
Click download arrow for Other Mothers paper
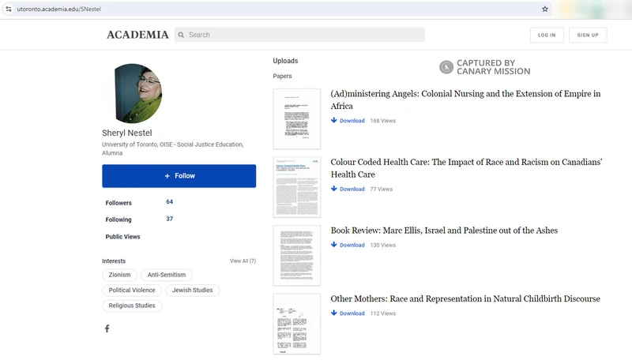(x=333, y=313)
